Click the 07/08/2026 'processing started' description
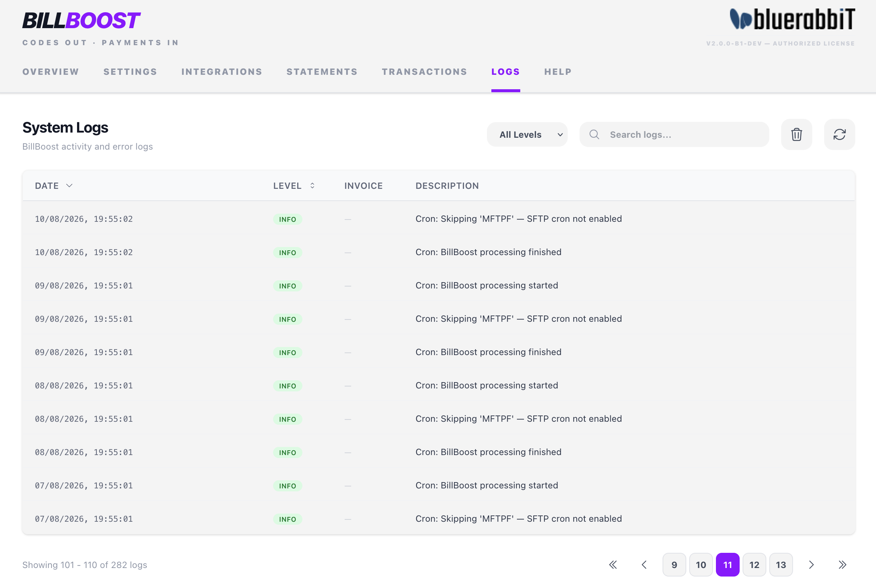The height and width of the screenshot is (588, 876). (487, 485)
